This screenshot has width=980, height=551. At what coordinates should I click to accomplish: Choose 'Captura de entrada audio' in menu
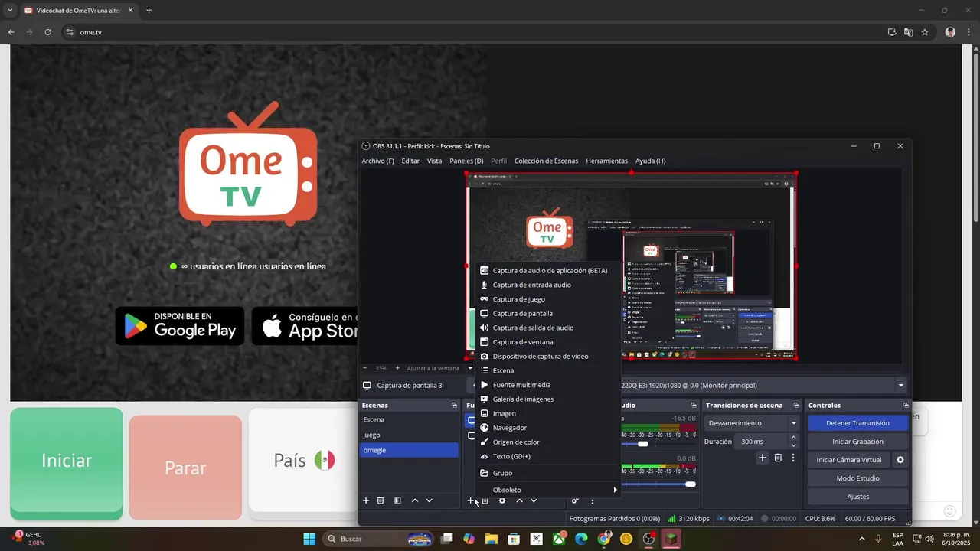547,285
